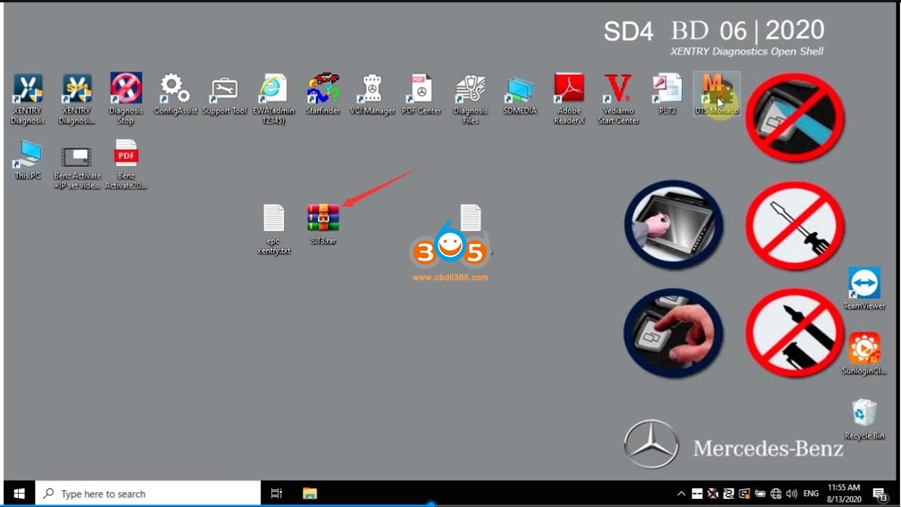The width and height of the screenshot is (901, 507).
Task: Launch DTS Monaco shortcut
Action: tap(717, 94)
